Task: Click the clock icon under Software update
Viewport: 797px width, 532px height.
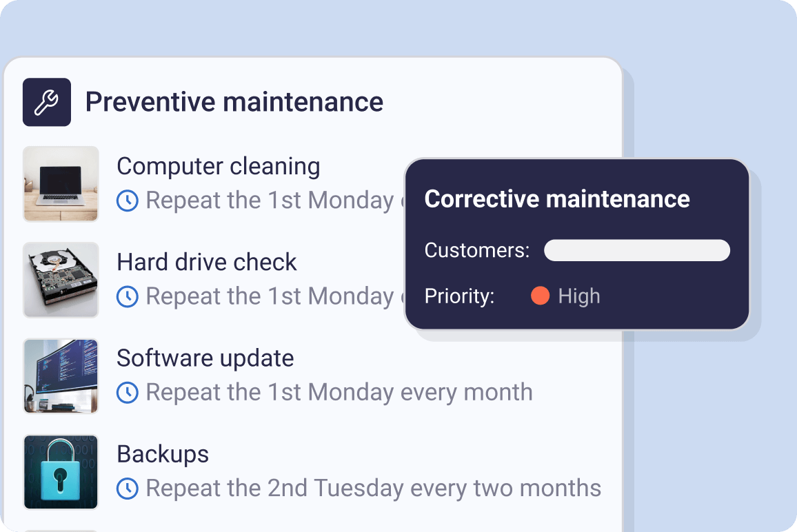Action: click(x=128, y=392)
